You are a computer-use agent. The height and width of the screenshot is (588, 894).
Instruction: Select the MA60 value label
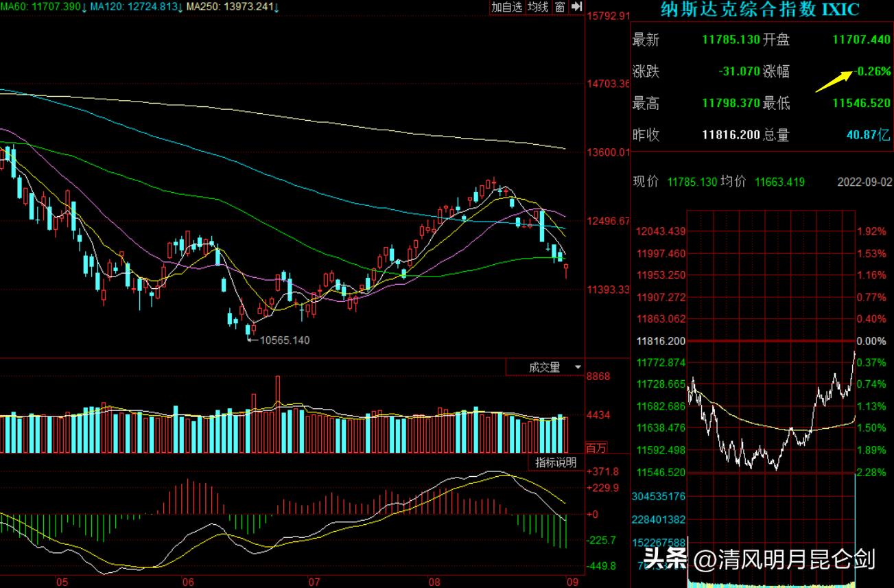point(43,7)
